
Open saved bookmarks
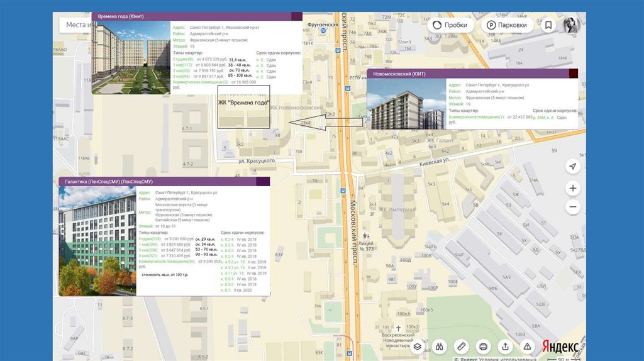pyautogui.click(x=549, y=25)
